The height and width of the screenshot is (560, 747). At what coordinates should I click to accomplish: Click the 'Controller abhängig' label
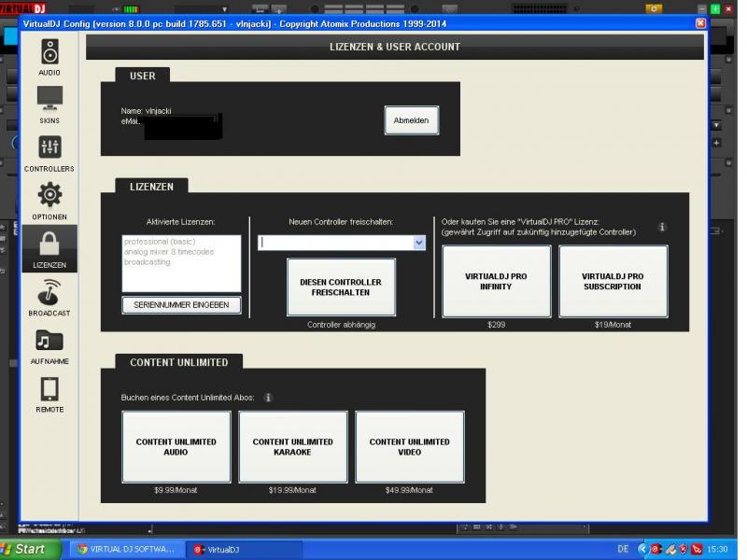(341, 325)
